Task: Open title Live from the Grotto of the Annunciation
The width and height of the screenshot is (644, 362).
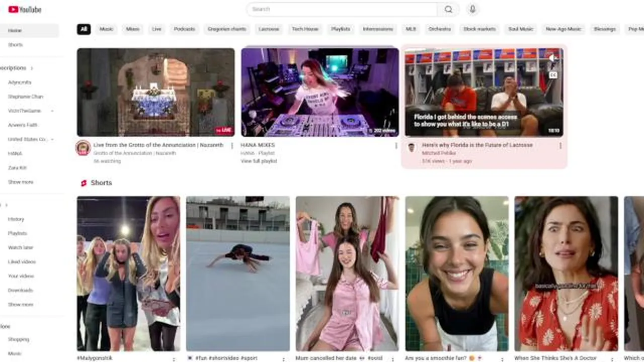Action: [x=158, y=145]
